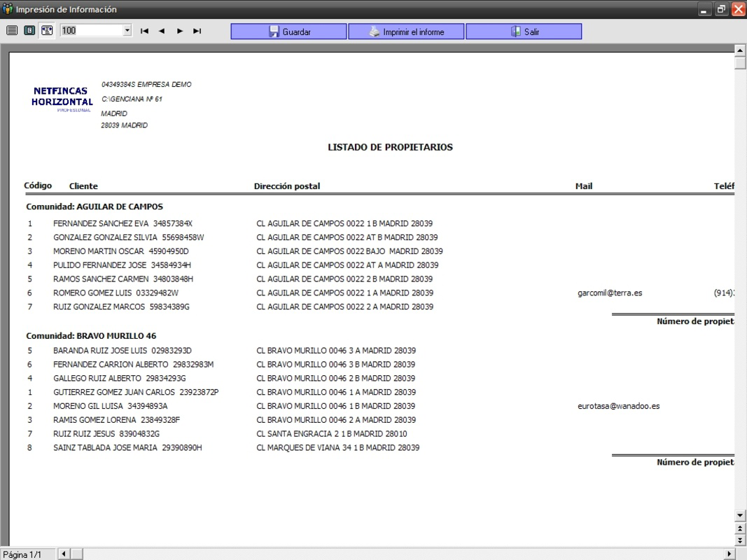Click Comunidad: BRAVO MURILLO 46 heading
Image resolution: width=747 pixels, height=560 pixels.
pos(91,336)
